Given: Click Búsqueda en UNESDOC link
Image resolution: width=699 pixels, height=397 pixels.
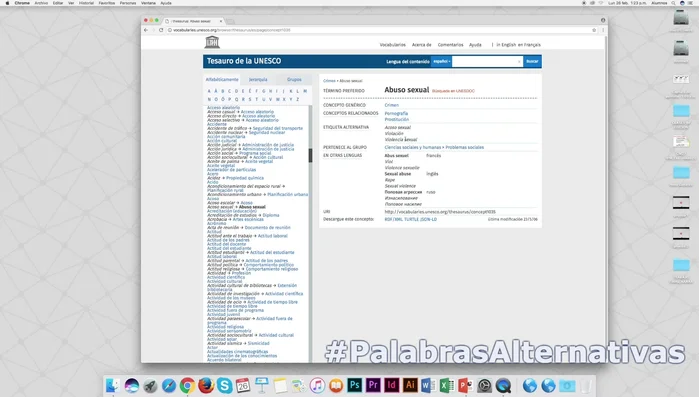Looking at the screenshot, I should click(x=453, y=91).
